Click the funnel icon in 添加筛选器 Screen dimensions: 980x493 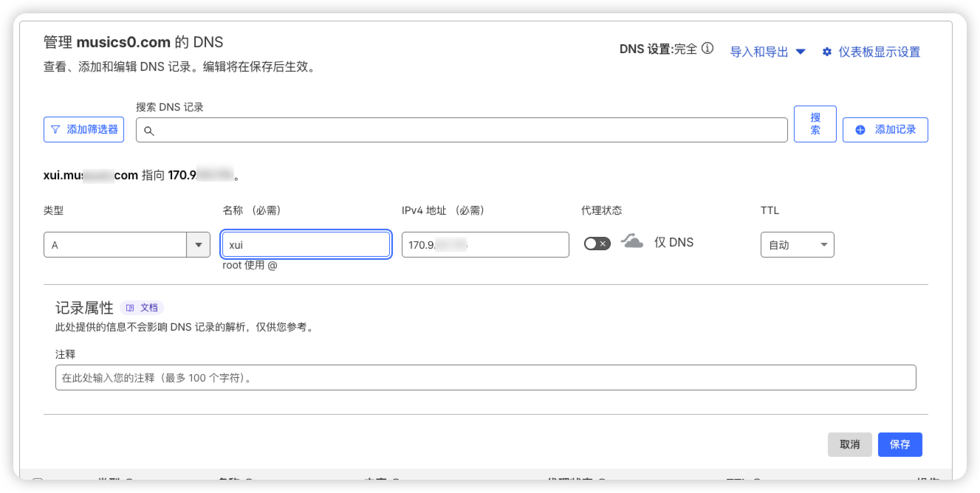[55, 129]
